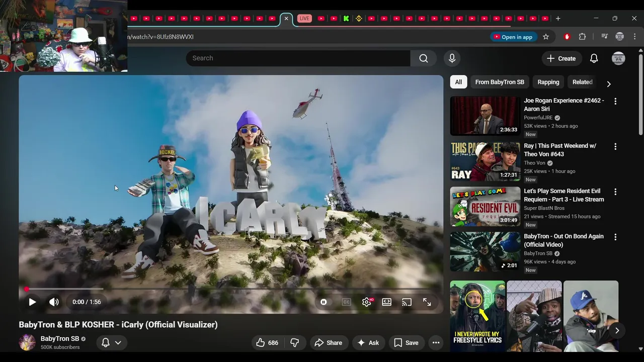Image resolution: width=644 pixels, height=362 pixels.
Task: Share the iCarly video
Action: (x=329, y=343)
